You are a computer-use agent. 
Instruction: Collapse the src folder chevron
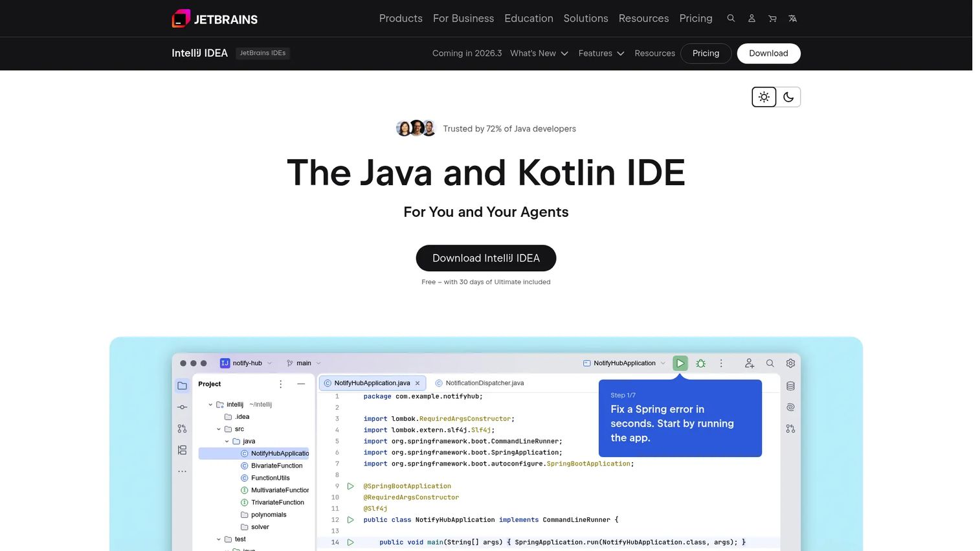[x=219, y=429]
